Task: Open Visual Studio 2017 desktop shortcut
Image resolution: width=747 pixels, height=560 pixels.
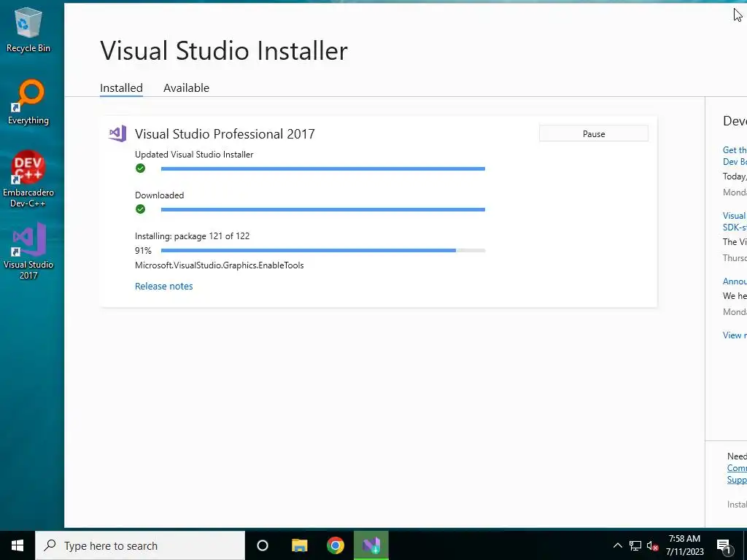Action: [x=28, y=251]
